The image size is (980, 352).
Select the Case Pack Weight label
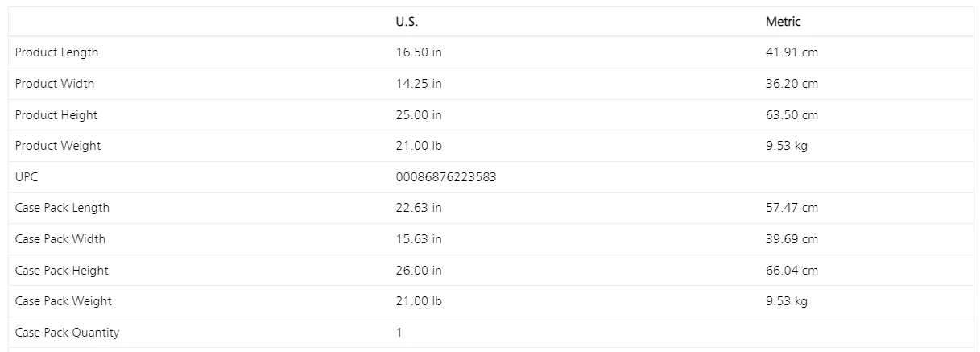64,301
